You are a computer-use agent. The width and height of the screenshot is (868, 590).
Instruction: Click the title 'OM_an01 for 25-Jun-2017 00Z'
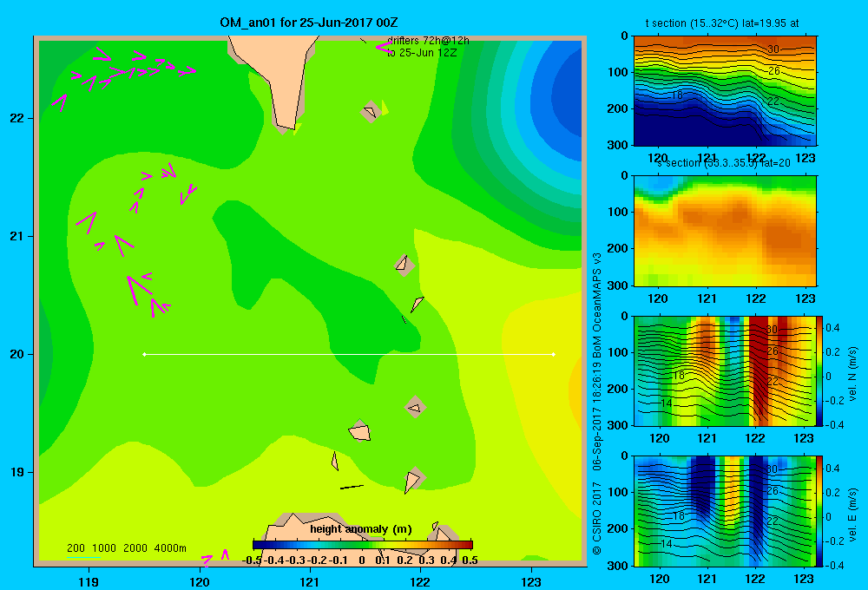308,23
